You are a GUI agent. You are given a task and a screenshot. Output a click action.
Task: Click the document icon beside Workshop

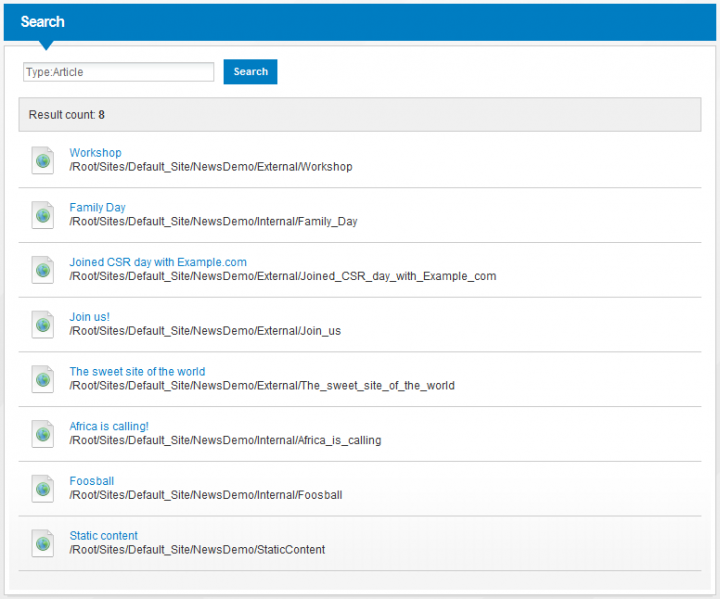tap(43, 160)
